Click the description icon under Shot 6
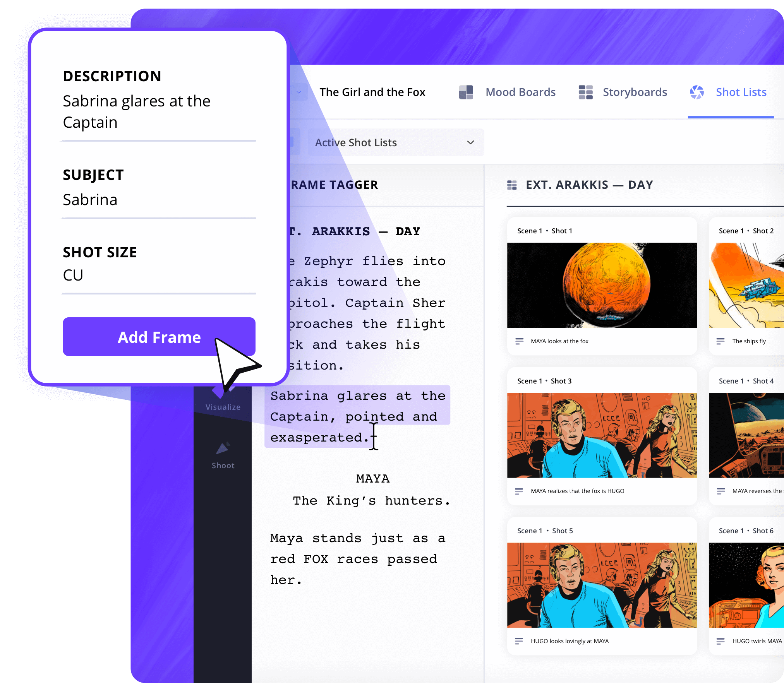 pos(721,641)
